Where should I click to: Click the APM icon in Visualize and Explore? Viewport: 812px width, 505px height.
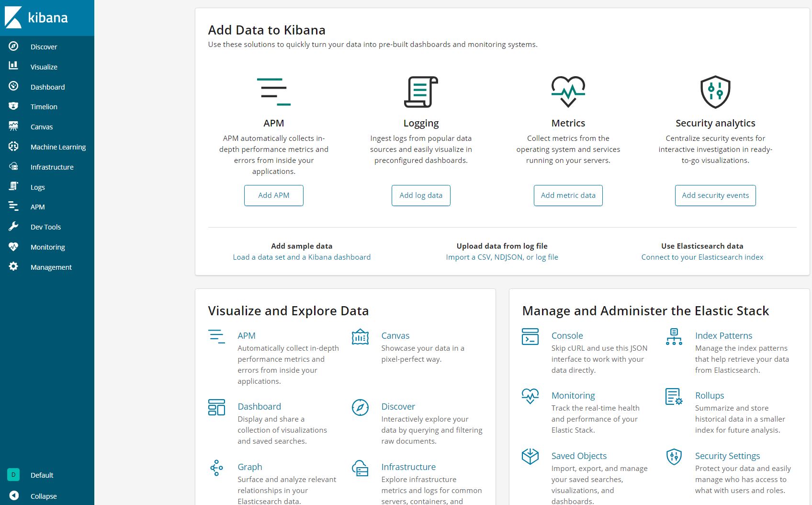pos(216,336)
